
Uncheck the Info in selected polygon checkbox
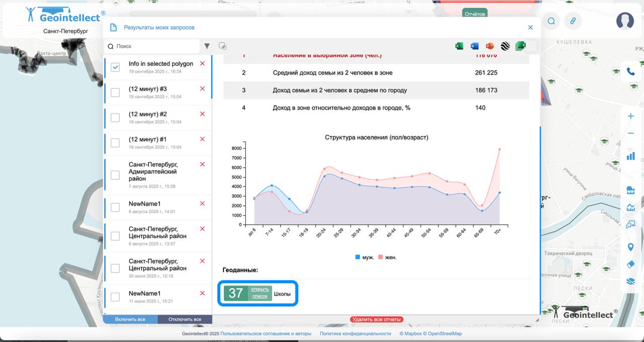(x=115, y=67)
